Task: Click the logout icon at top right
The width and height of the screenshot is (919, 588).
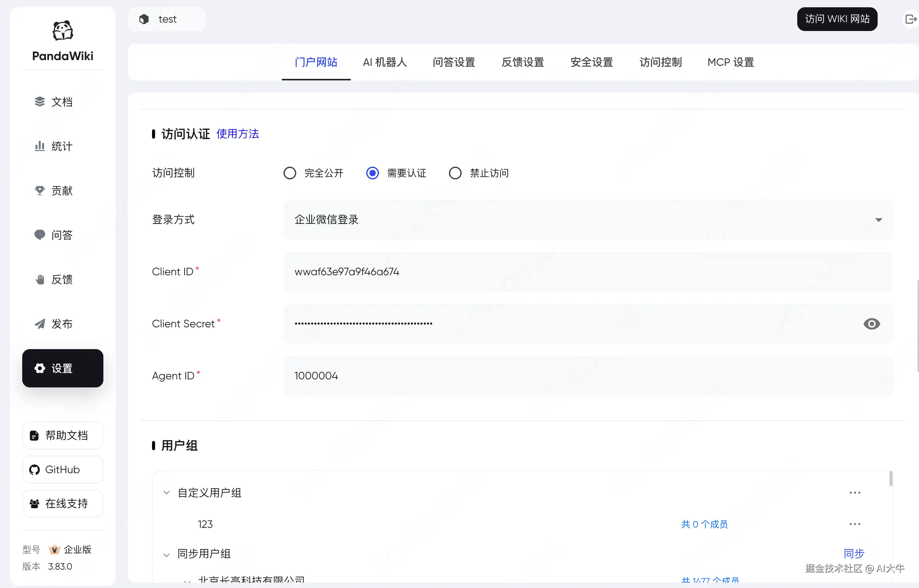Action: (x=911, y=19)
